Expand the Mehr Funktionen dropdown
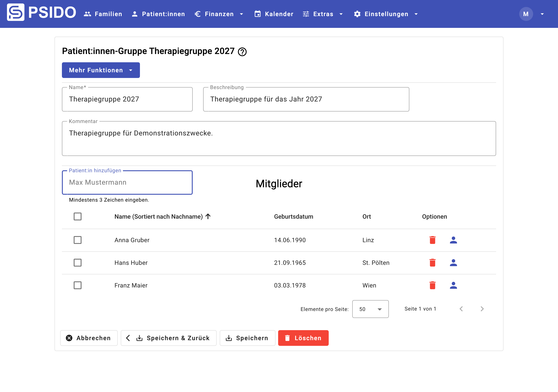Image resolution: width=558 pixels, height=392 pixels. click(101, 70)
